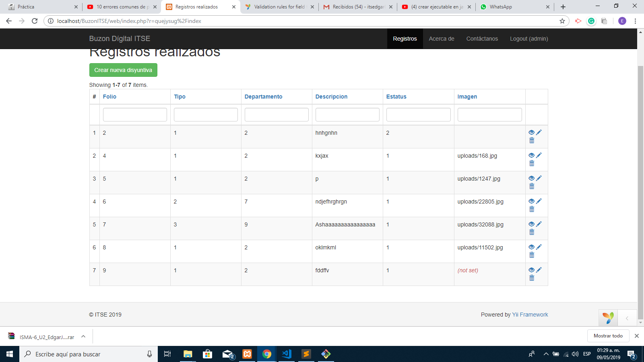
Task: Open the Grammarly extension icon
Action: click(591, 21)
